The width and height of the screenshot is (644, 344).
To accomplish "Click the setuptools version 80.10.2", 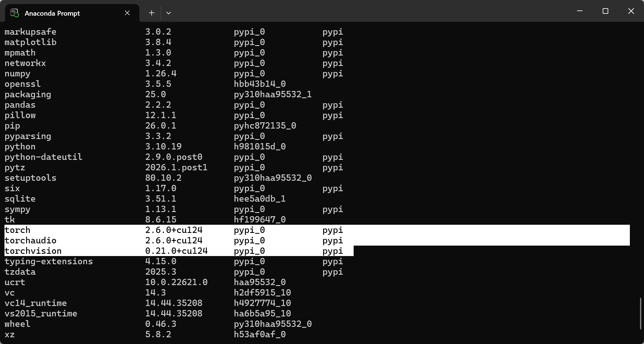I will pos(163,178).
